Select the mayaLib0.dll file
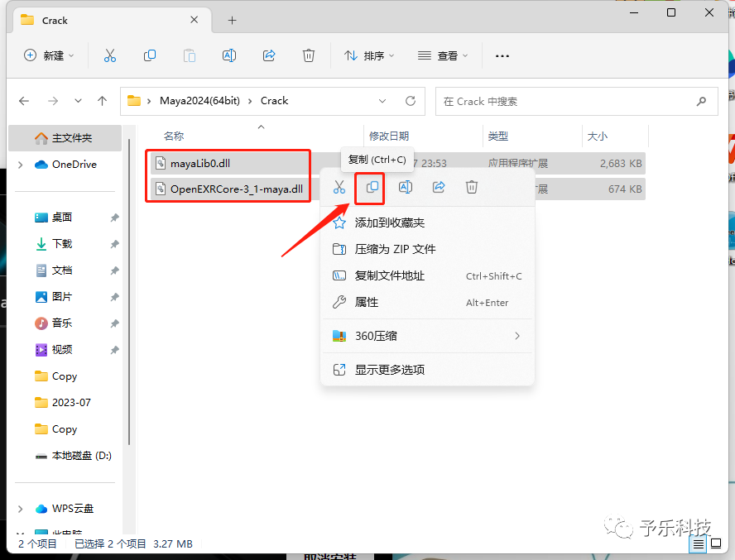735x560 pixels. pyautogui.click(x=200, y=164)
